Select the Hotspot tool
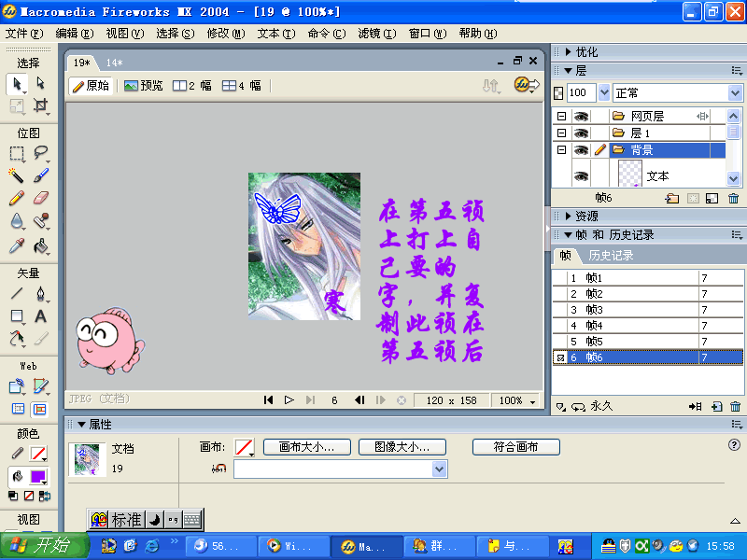 point(17,385)
